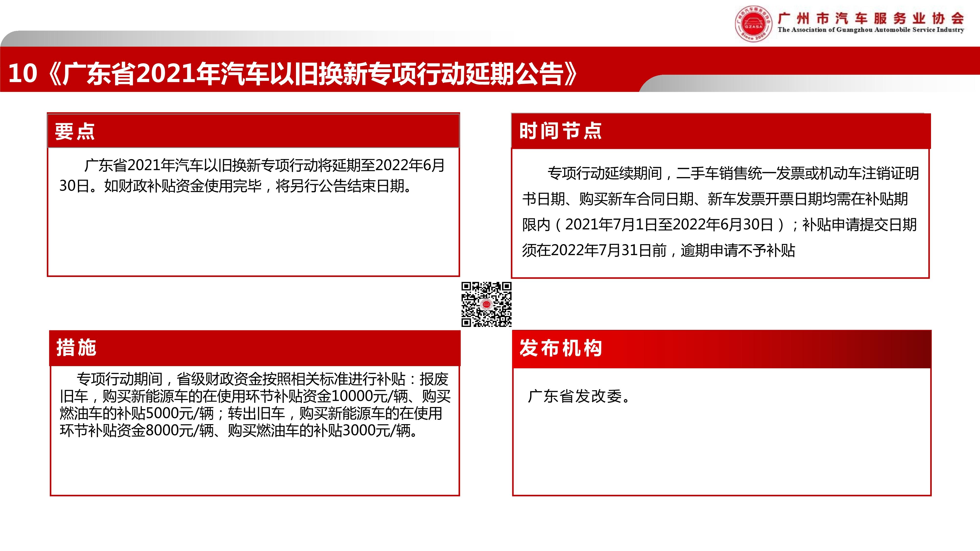Click the line 广东省2021年汽车以旧换新专项行动将延期至2022年6月
The height and width of the screenshot is (551, 980).
point(264,165)
